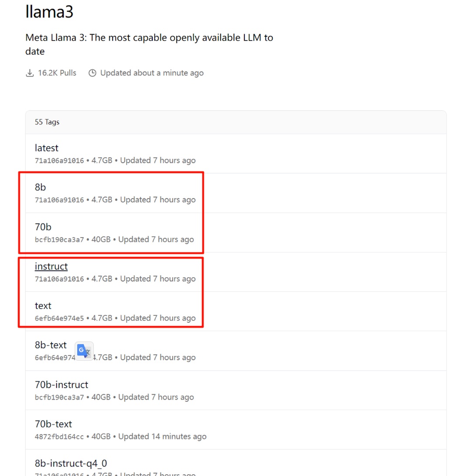
Task: Click the llama3 page title
Action: [x=49, y=12]
